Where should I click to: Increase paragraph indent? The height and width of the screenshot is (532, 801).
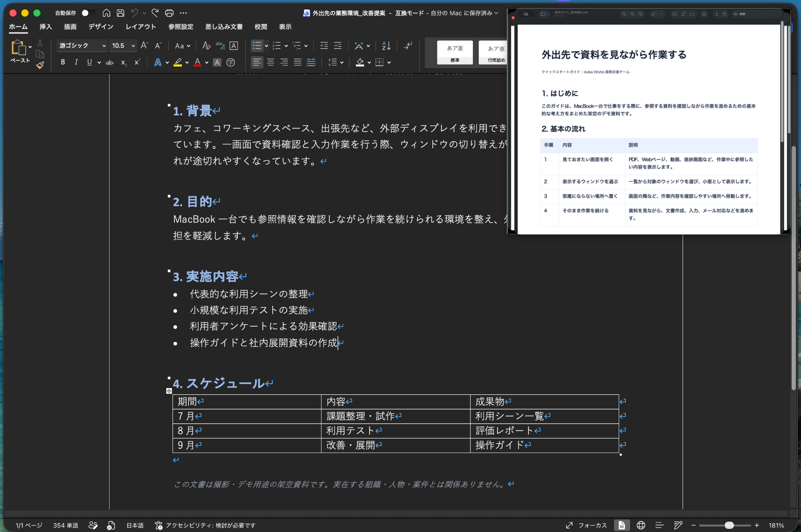point(338,45)
